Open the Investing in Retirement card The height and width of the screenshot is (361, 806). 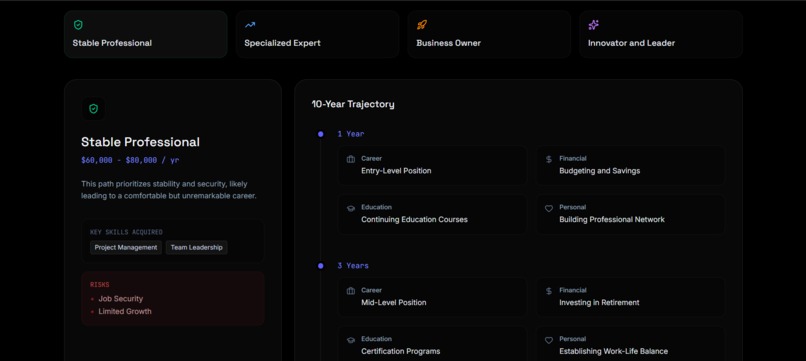click(631, 297)
